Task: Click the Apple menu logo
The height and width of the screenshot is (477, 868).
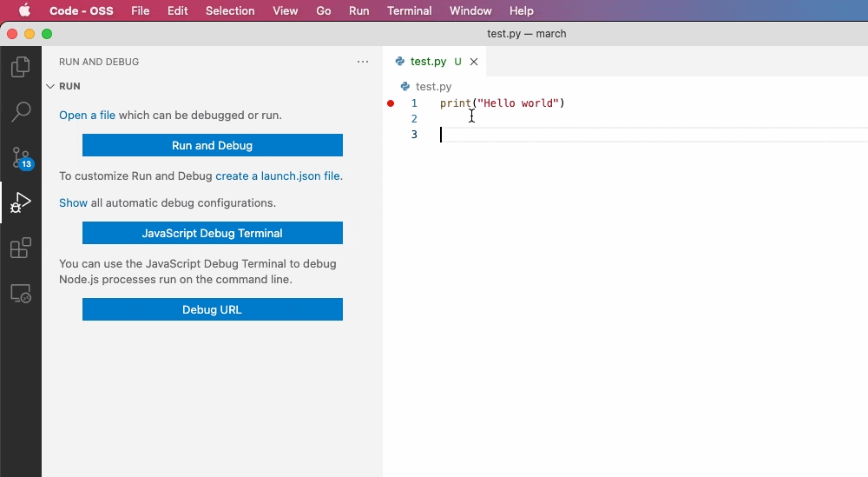Action: [x=24, y=11]
